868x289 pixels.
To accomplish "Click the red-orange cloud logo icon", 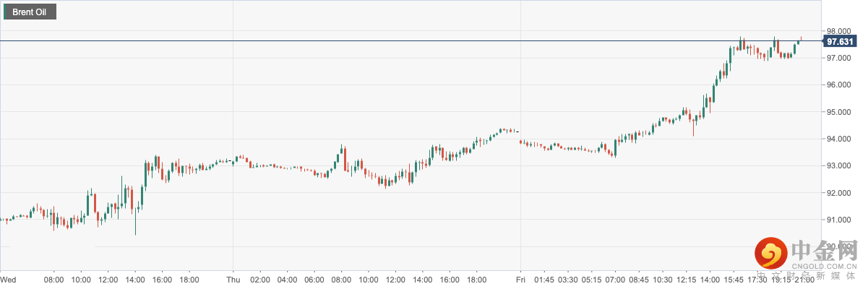I will pos(772,254).
